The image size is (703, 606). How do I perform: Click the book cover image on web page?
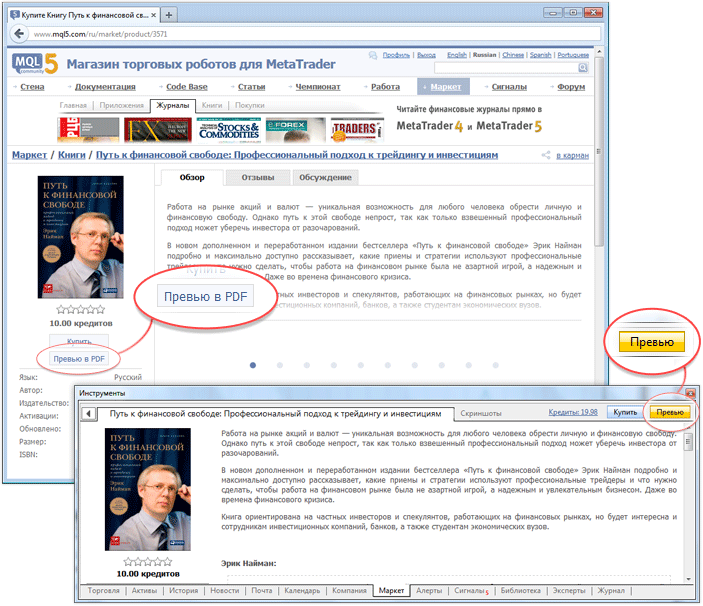tap(81, 237)
